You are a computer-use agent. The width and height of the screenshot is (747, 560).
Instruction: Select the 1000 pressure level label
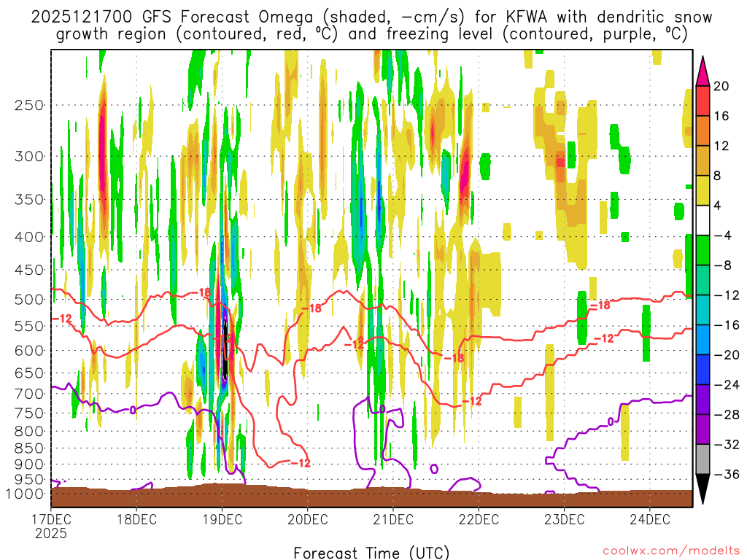26,494
